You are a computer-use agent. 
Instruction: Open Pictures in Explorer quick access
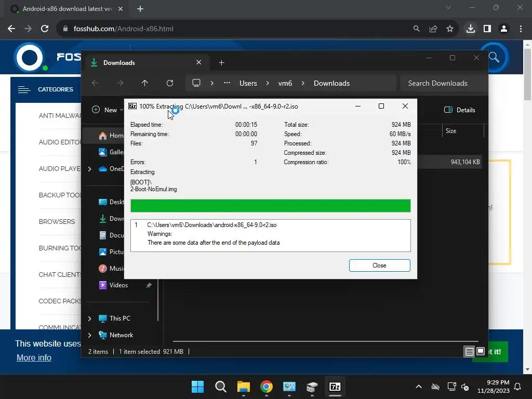click(111, 252)
